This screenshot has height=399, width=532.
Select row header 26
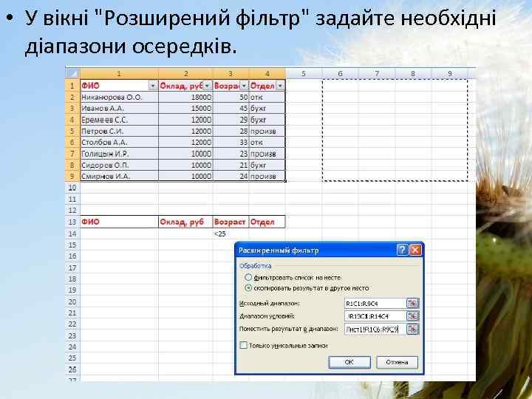[72, 369]
